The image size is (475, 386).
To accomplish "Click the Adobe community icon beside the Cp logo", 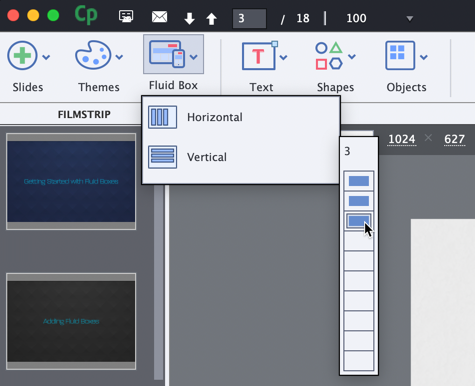I will pos(126,16).
